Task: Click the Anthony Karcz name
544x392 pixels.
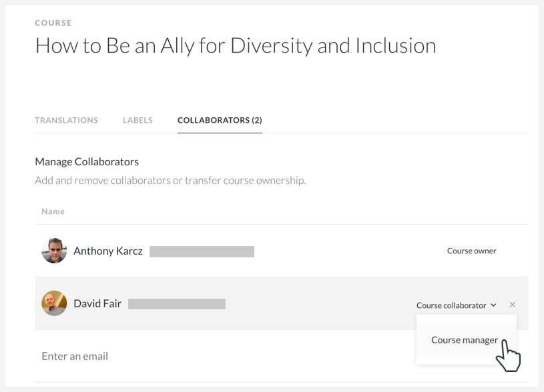Action: (107, 251)
